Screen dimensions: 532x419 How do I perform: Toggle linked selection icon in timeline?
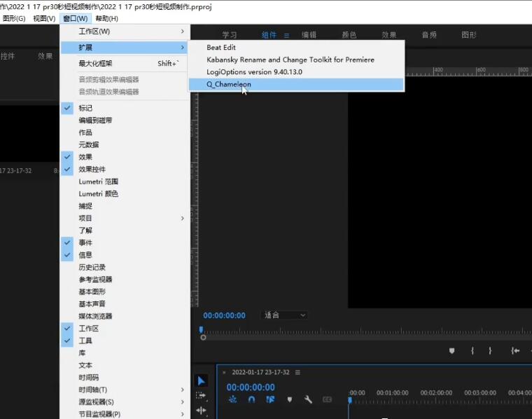point(270,399)
